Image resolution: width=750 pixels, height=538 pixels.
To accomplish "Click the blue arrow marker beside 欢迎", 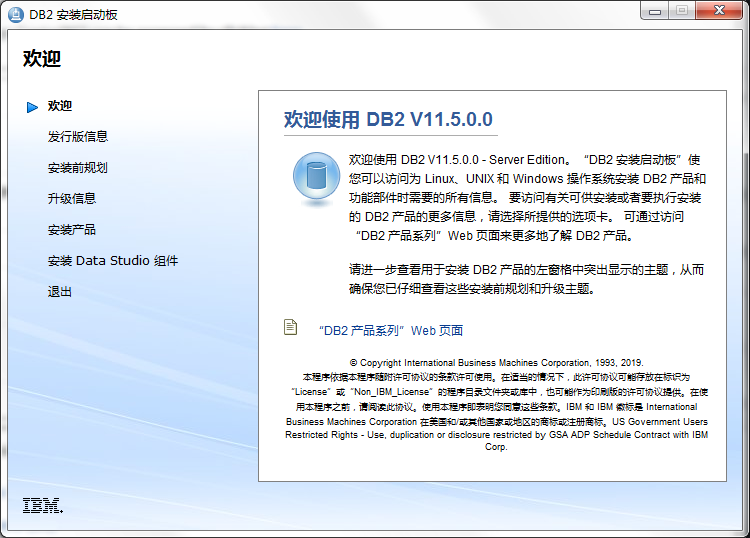I will 32,107.
